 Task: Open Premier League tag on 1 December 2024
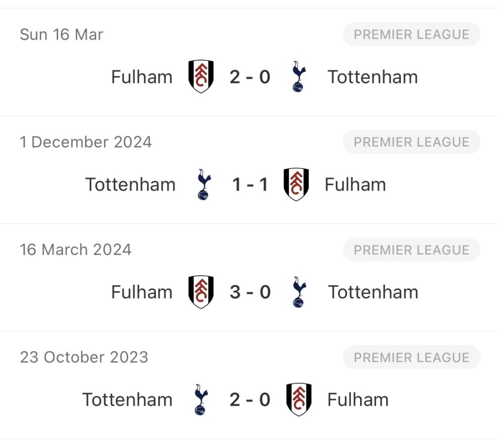(x=411, y=142)
